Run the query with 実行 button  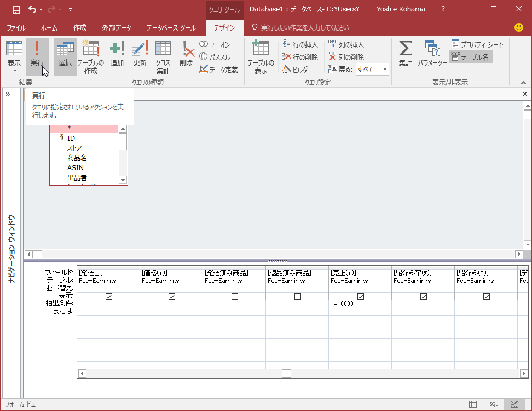pyautogui.click(x=37, y=56)
